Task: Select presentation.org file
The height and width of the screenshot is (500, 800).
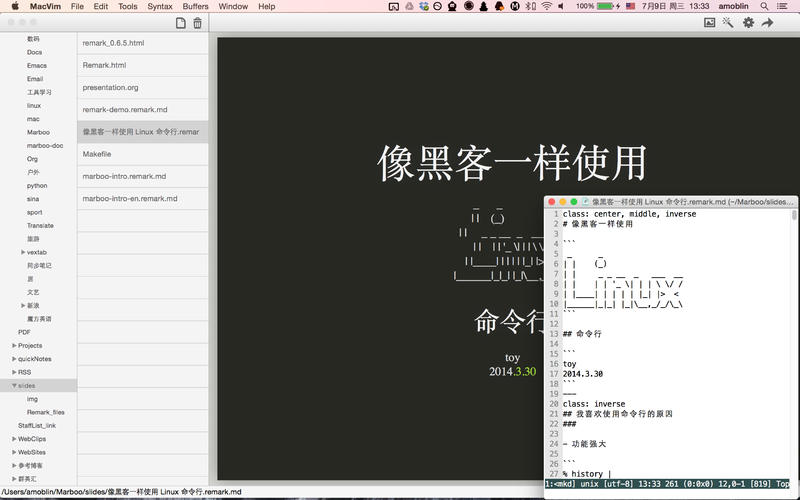Action: coord(143,87)
